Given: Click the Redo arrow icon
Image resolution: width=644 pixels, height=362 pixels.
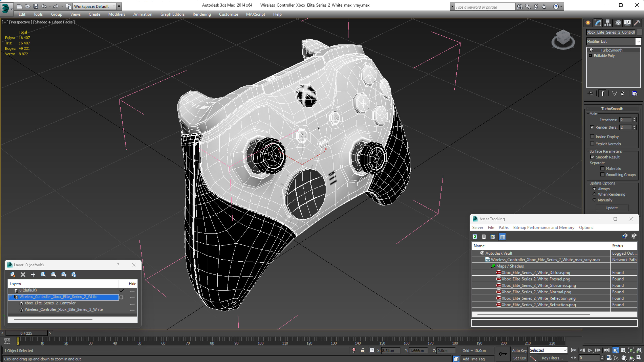Looking at the screenshot, I should coord(56,6).
